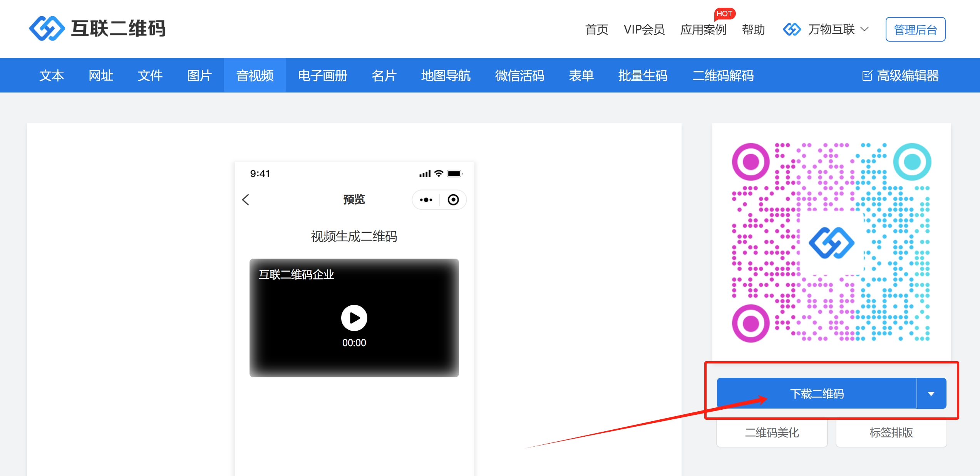Click the 互联二维码企业 video caption
Screen dimensions: 980x476
(x=297, y=274)
